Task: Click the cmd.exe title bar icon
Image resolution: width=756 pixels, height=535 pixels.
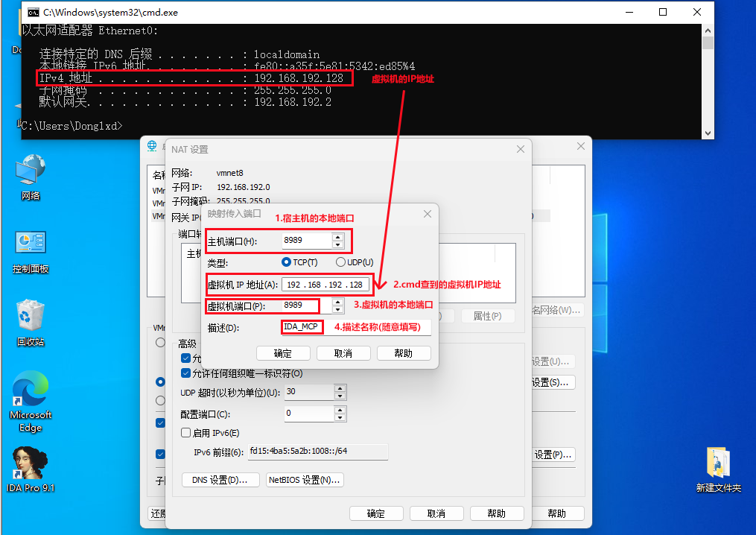Action: coord(33,12)
